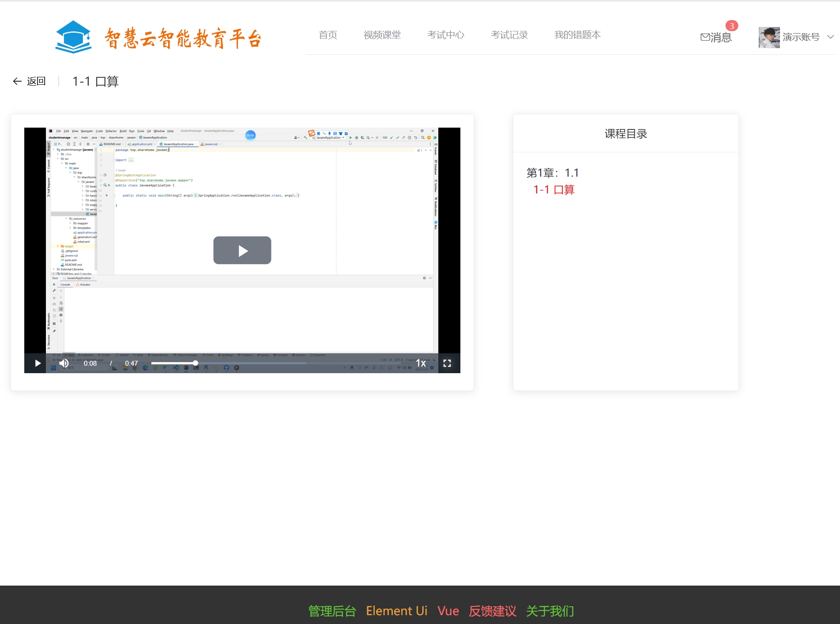The image size is (840, 624).
Task: Open 我的错题本 navigation item
Action: click(577, 35)
